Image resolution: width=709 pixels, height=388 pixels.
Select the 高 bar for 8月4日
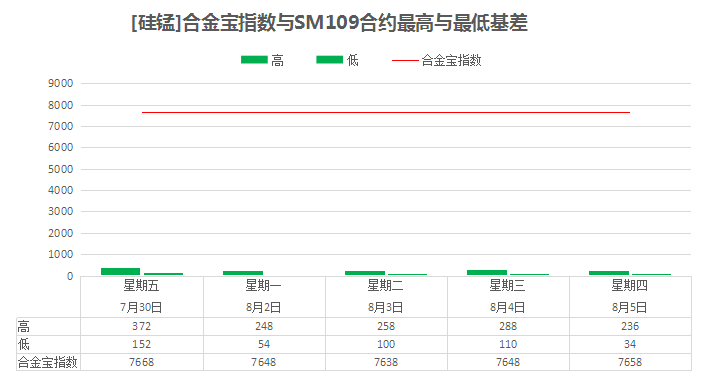point(487,272)
